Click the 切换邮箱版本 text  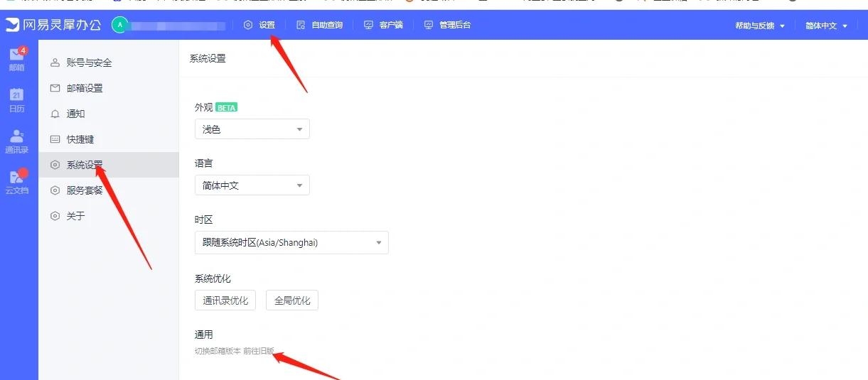point(218,351)
